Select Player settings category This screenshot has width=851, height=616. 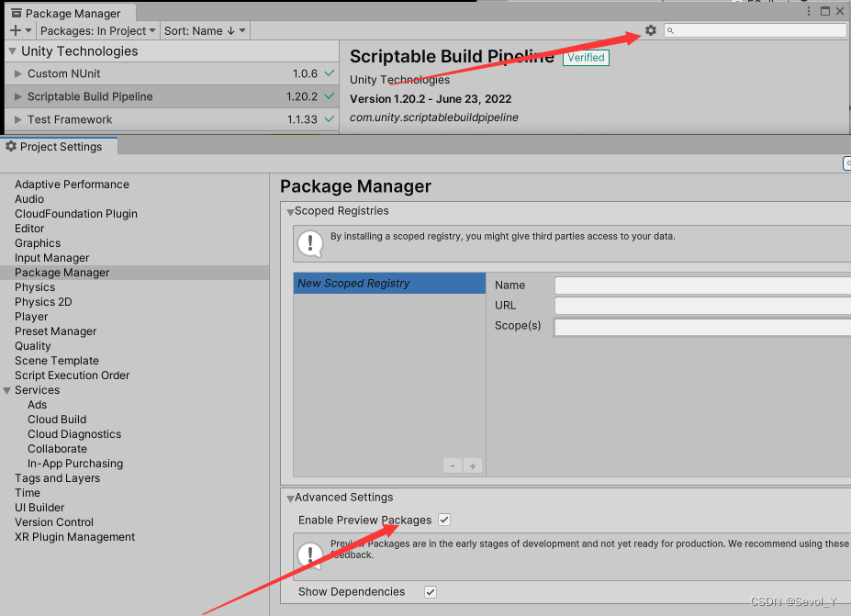click(x=31, y=317)
